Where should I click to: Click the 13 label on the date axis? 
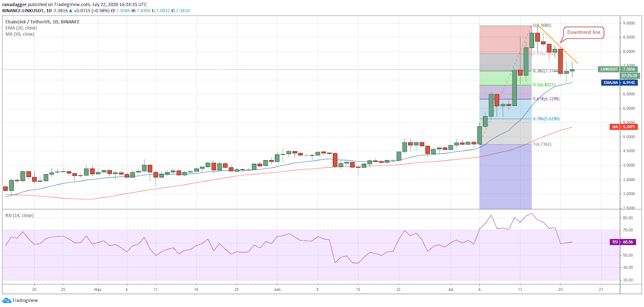click(520, 289)
